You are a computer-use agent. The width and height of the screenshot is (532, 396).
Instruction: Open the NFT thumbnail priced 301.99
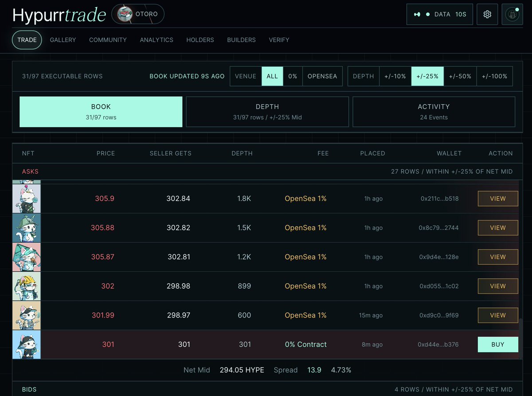[27, 315]
